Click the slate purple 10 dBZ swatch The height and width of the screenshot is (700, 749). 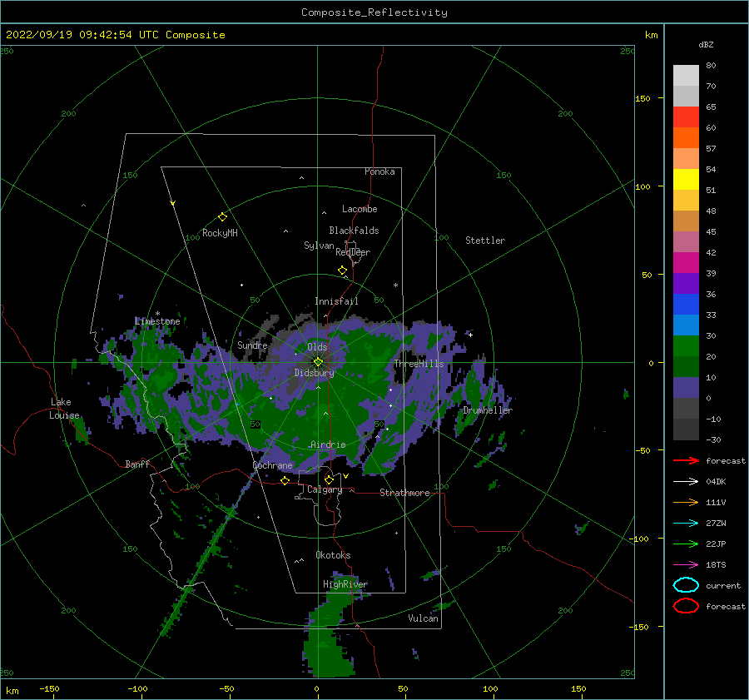tap(686, 388)
